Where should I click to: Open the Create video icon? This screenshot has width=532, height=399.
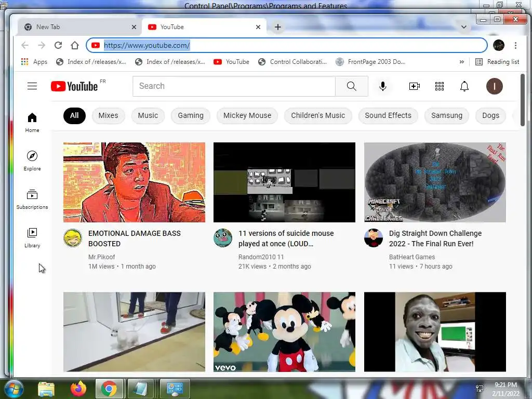pos(414,86)
